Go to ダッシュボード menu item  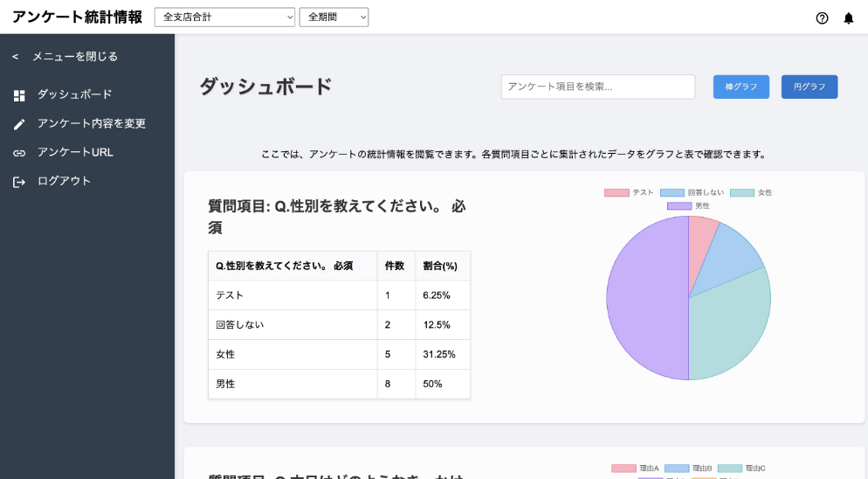[x=75, y=94]
